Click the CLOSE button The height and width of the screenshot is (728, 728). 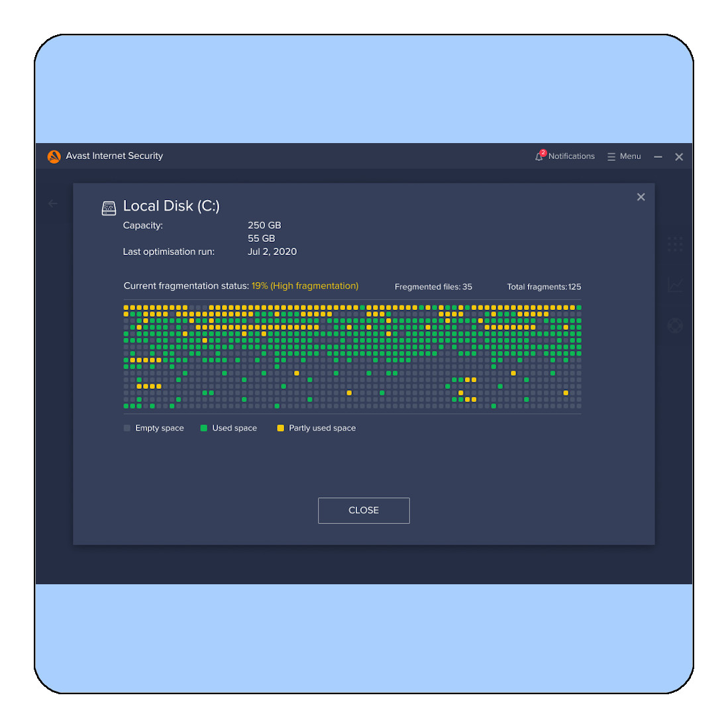pyautogui.click(x=364, y=510)
